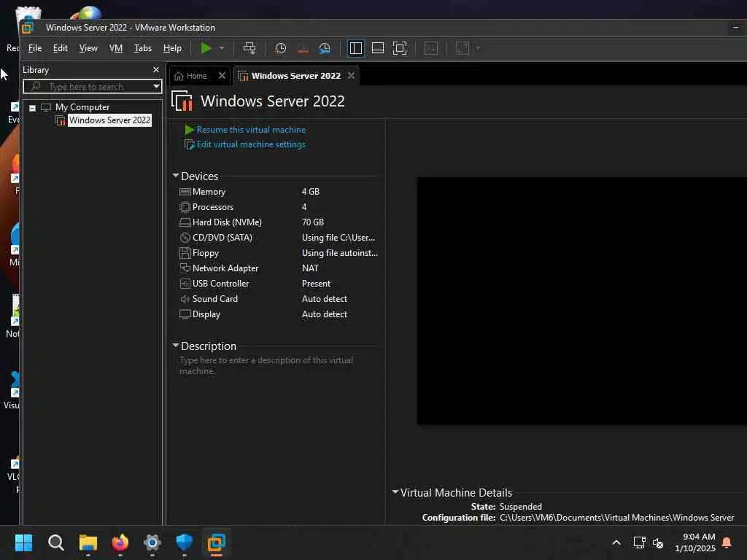Collapse the My Computer tree node
This screenshot has height=560, width=747.
(32, 108)
